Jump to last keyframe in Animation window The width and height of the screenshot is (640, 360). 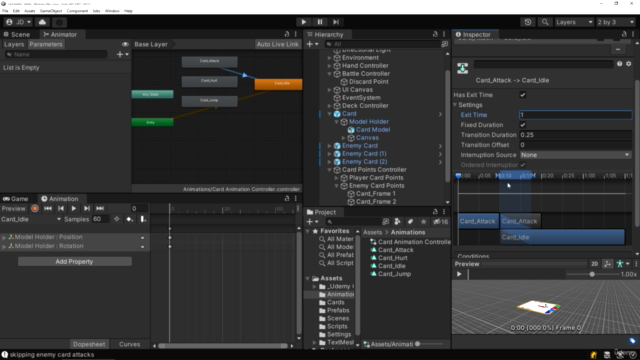[x=100, y=209]
